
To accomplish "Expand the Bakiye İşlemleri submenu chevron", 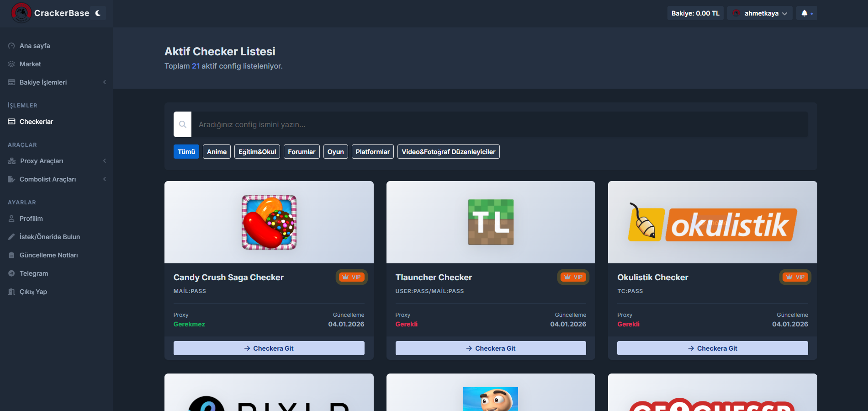I will click(x=105, y=82).
